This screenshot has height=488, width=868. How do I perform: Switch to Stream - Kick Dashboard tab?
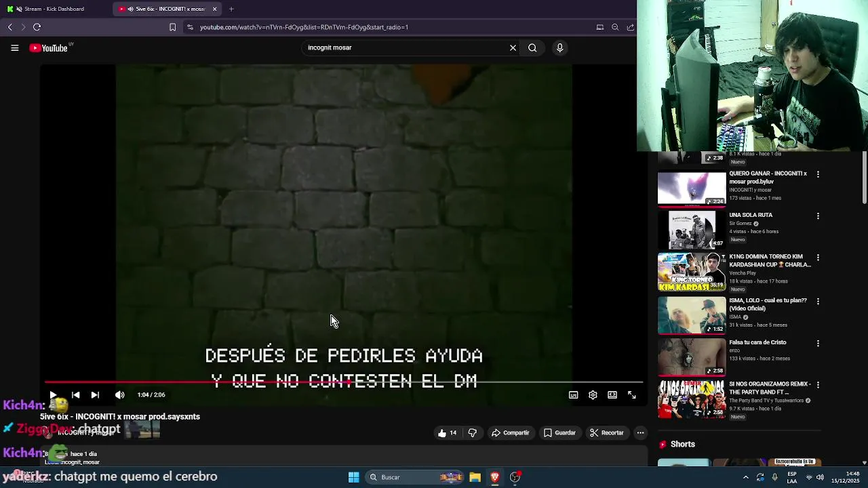click(x=54, y=9)
